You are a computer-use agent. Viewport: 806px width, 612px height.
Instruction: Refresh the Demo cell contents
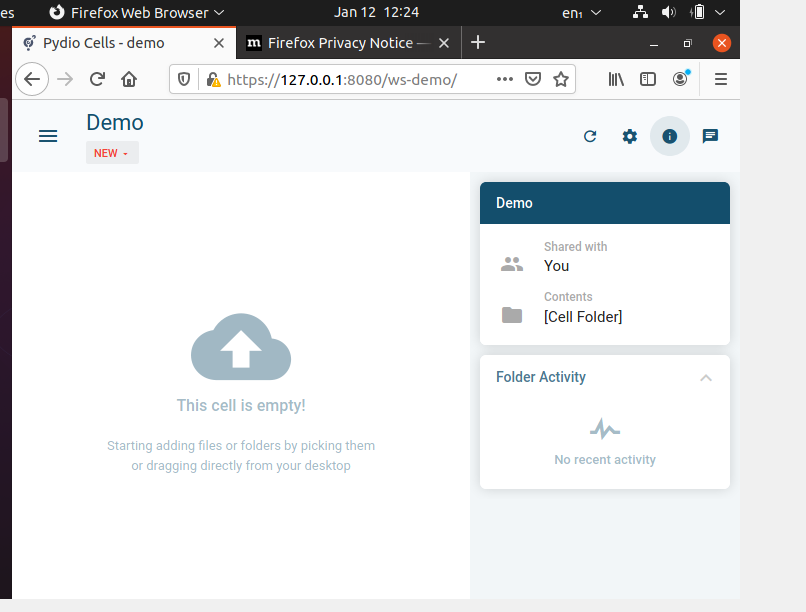click(590, 136)
